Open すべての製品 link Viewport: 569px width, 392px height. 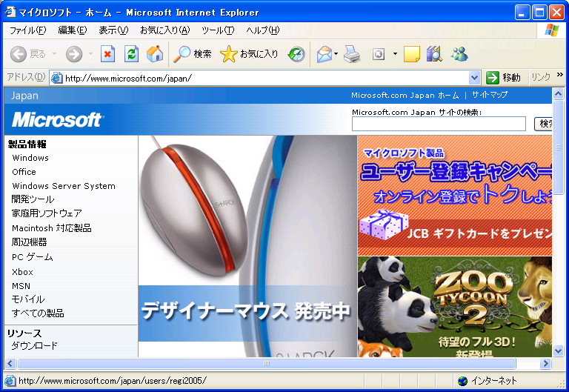[x=38, y=313]
